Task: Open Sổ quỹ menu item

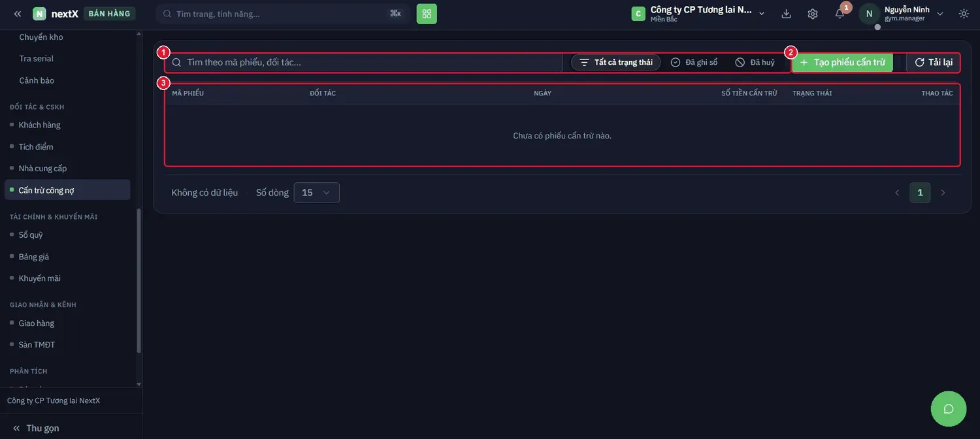Action: (31, 235)
